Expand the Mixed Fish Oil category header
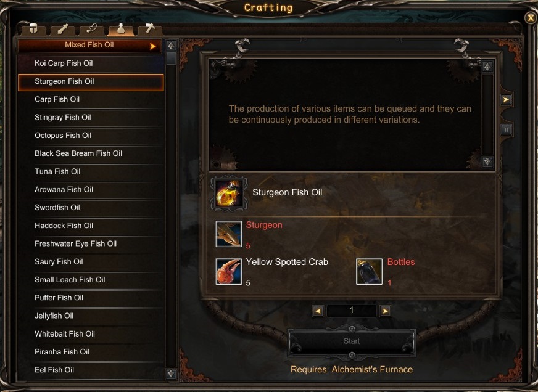The image size is (538, 392). click(89, 46)
